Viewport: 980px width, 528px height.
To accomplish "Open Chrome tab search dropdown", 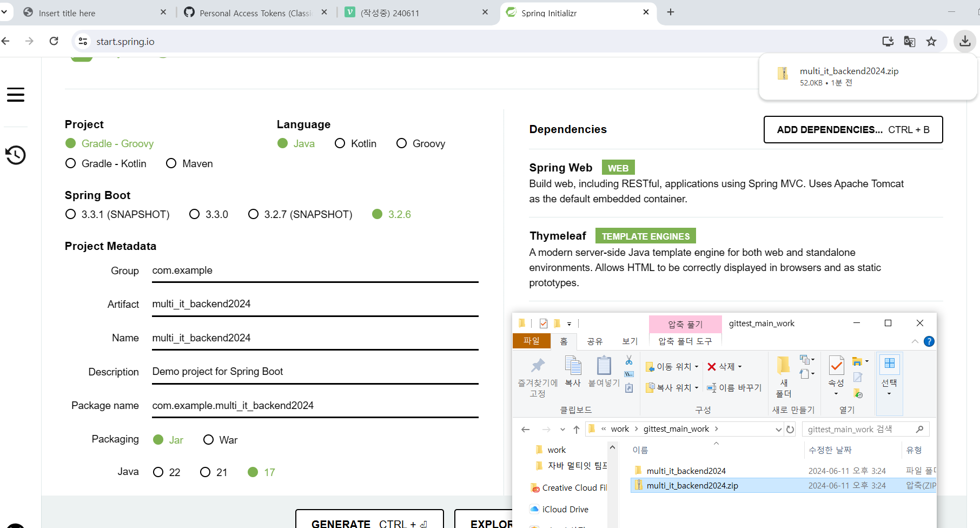I will pyautogui.click(x=4, y=12).
